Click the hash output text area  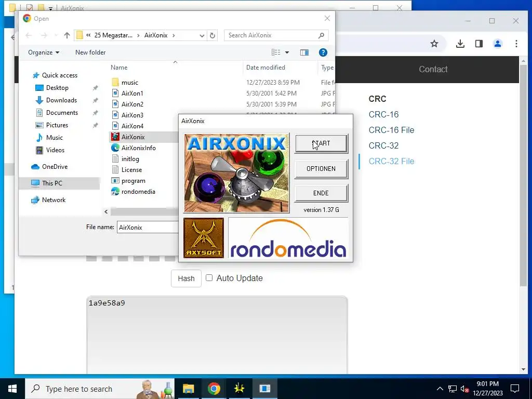[x=217, y=335]
